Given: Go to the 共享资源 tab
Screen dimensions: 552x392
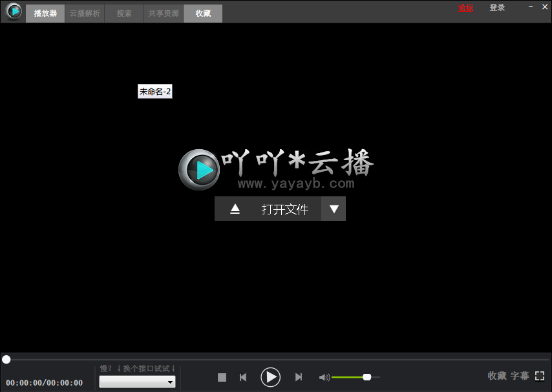Looking at the screenshot, I should (164, 14).
